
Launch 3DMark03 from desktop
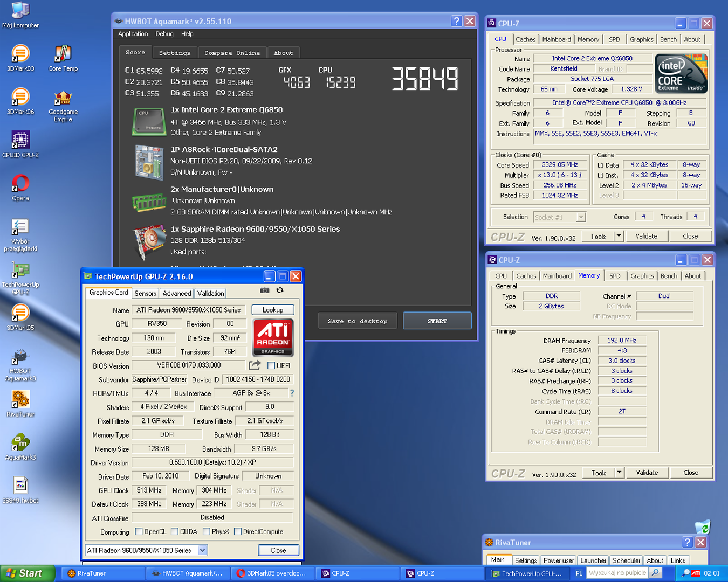coord(20,58)
